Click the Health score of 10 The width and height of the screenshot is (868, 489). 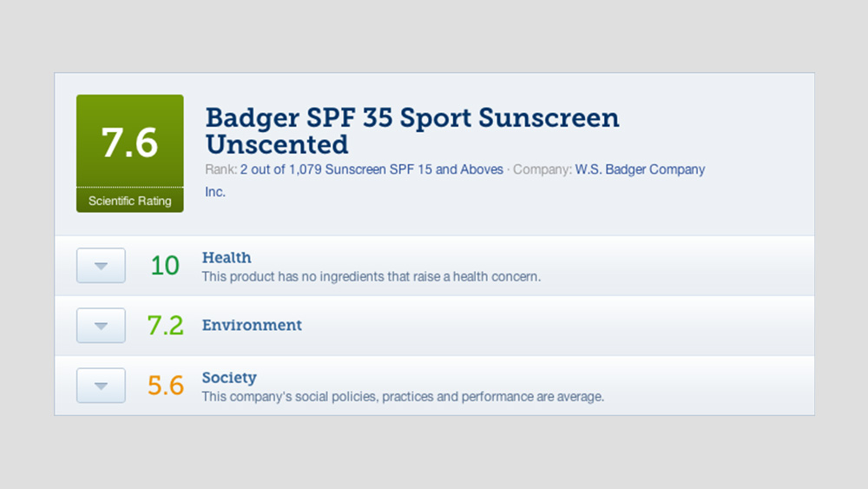point(165,266)
